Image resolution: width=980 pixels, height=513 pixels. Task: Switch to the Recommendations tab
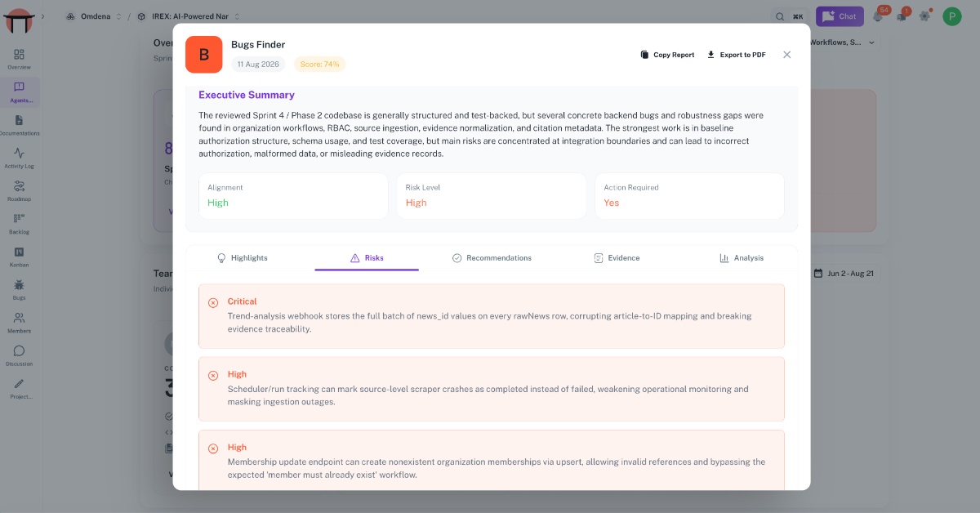(x=492, y=258)
